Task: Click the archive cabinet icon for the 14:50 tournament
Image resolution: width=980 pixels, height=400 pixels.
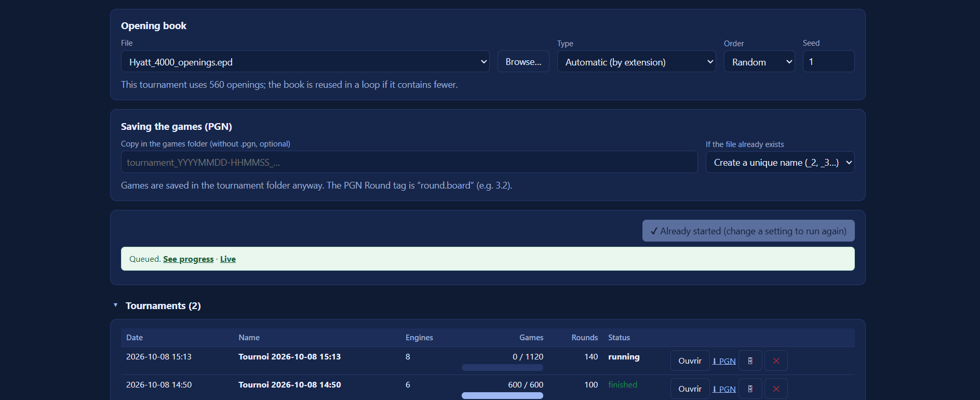Action: 750,389
